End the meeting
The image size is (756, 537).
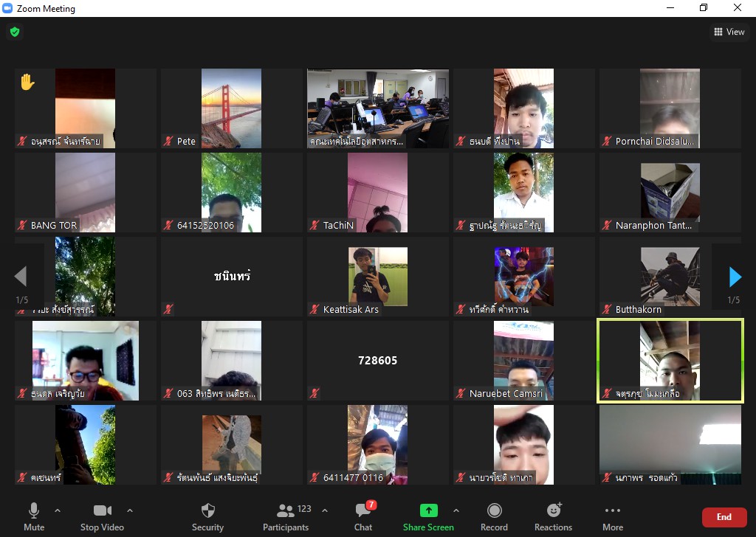pos(724,517)
